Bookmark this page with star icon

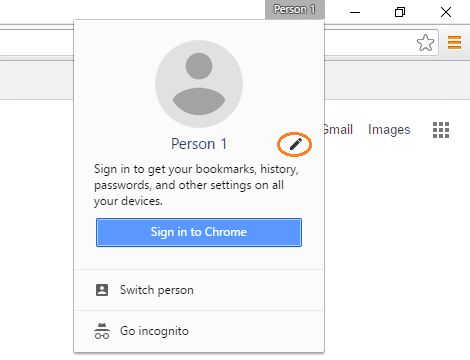click(425, 43)
